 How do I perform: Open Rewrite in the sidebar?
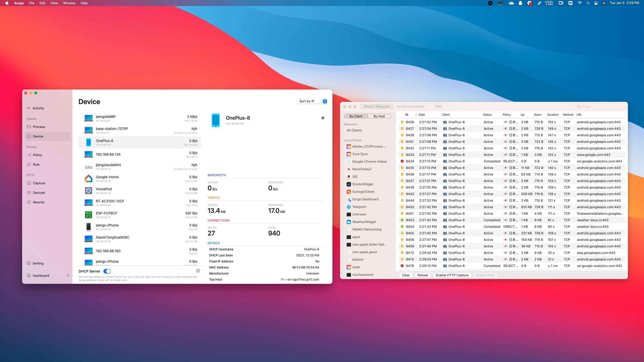(x=39, y=202)
